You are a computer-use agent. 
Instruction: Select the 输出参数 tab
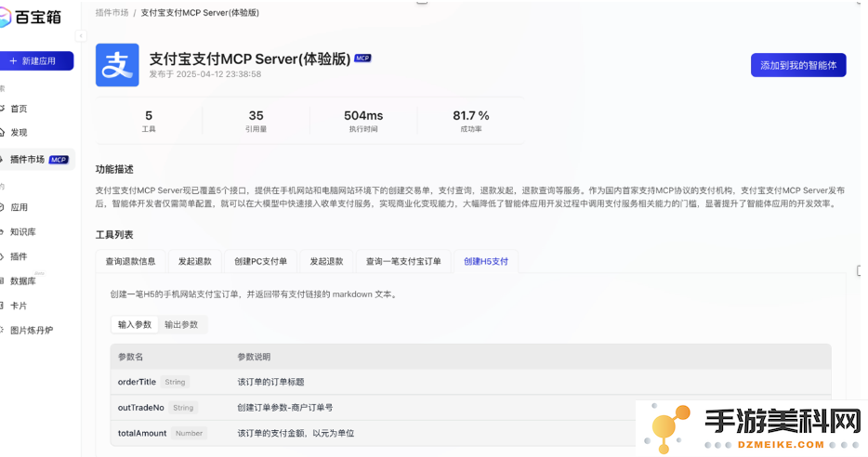pos(181,325)
